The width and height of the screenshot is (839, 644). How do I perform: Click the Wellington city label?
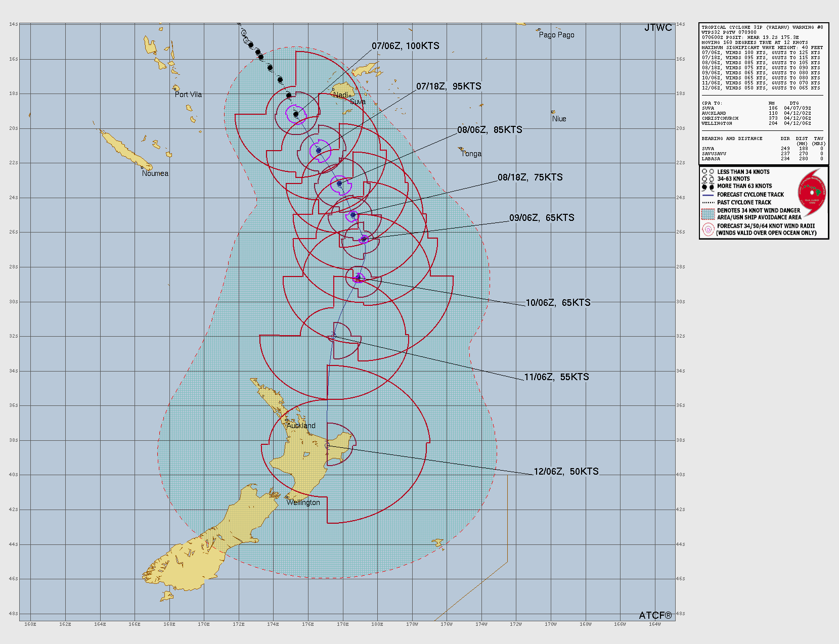(x=303, y=502)
